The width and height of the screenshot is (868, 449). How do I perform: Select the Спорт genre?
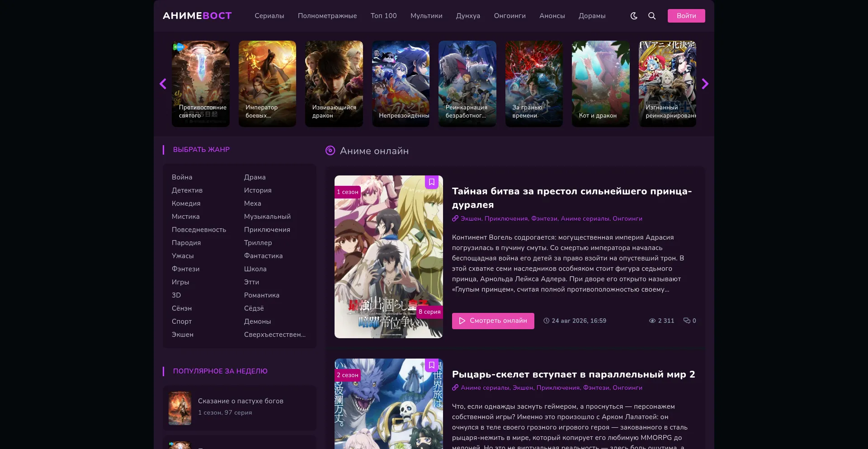[x=182, y=321]
